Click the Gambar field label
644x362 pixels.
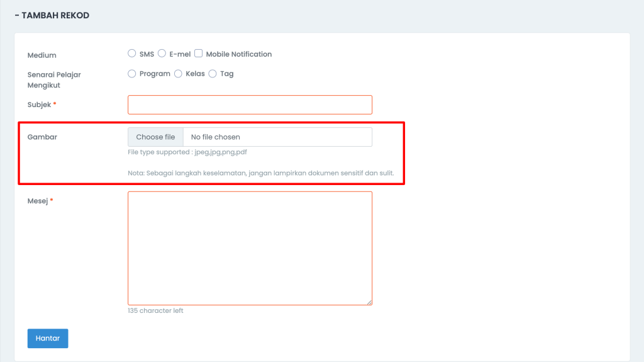42,137
